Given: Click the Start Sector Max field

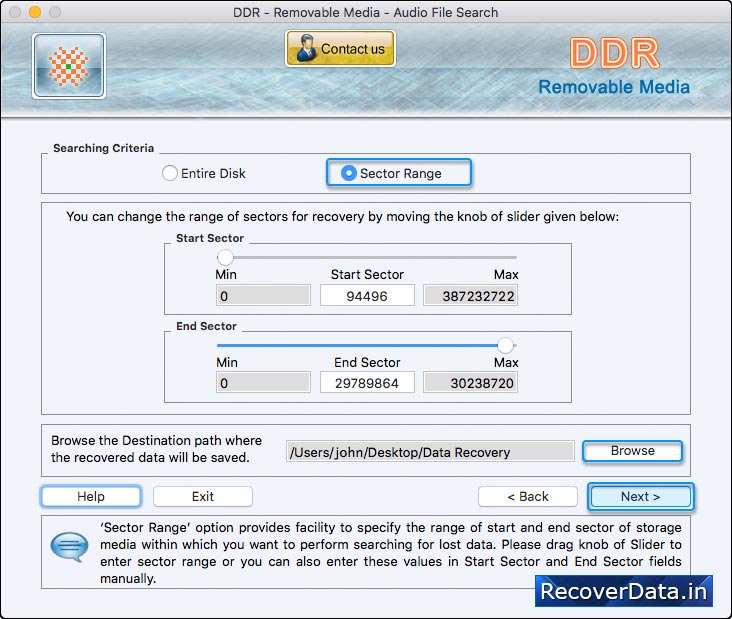Looking at the screenshot, I should [x=470, y=296].
